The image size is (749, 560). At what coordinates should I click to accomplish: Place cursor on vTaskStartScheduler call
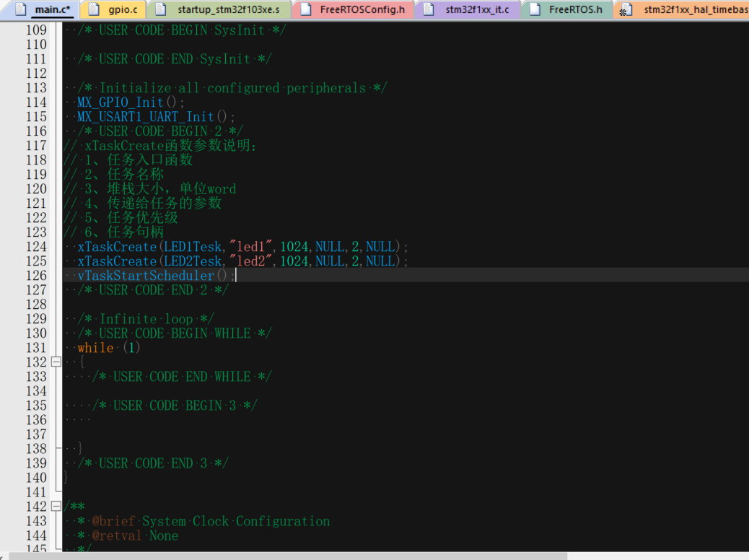146,276
